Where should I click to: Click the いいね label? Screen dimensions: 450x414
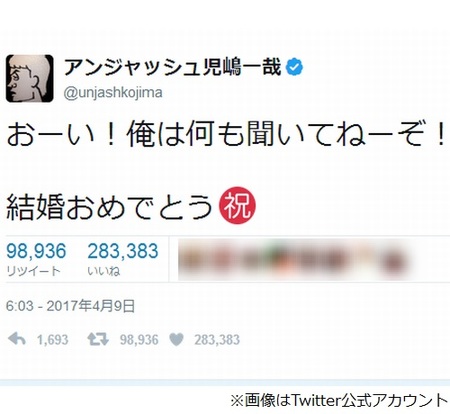click(x=104, y=271)
